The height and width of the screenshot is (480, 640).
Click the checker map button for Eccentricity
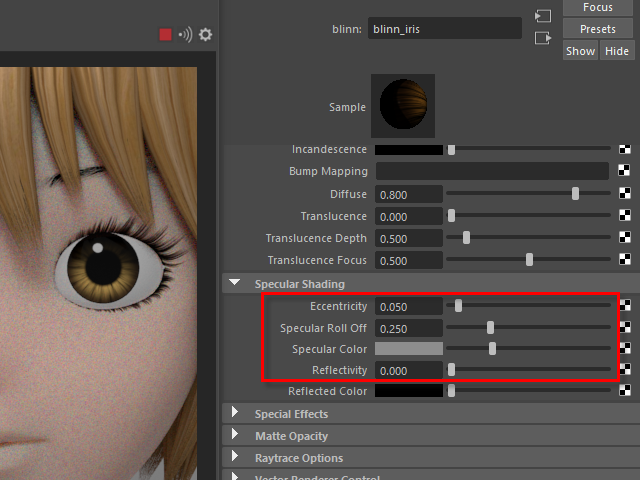coord(625,306)
